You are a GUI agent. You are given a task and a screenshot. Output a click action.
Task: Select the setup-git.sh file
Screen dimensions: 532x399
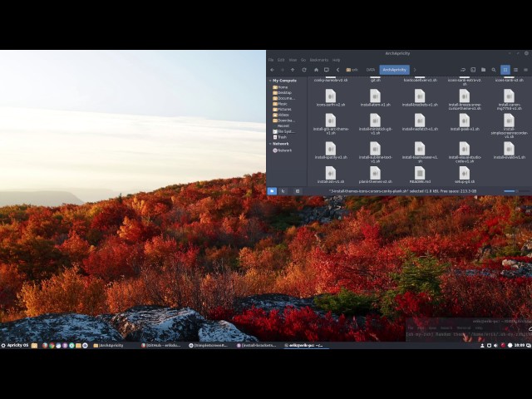(x=464, y=175)
